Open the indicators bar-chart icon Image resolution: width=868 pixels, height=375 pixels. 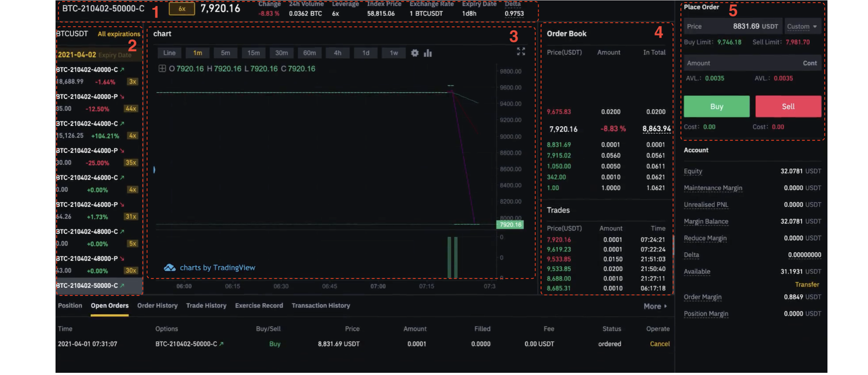(427, 53)
